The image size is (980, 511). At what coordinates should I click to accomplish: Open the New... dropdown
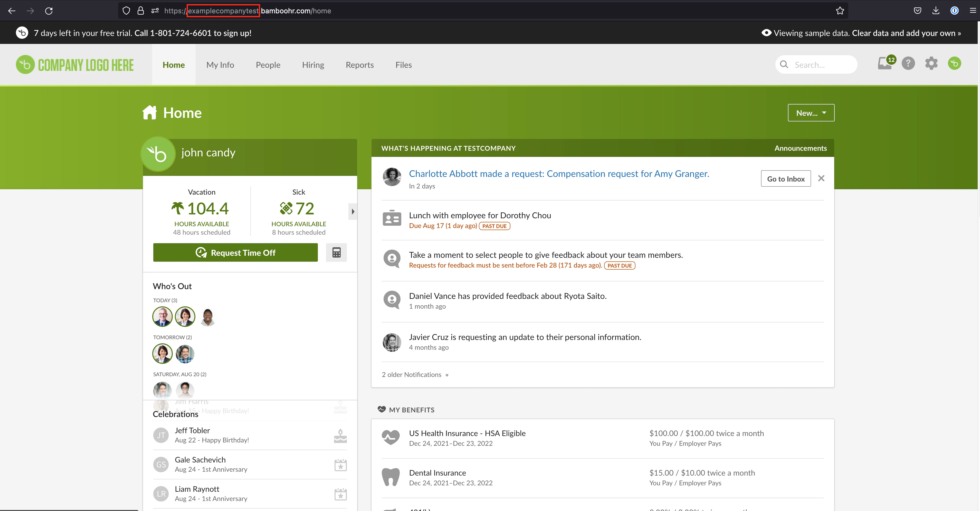(x=811, y=113)
